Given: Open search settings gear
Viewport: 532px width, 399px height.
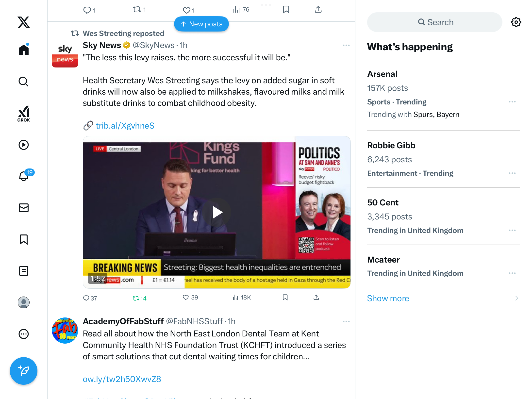Looking at the screenshot, I should [x=516, y=22].
